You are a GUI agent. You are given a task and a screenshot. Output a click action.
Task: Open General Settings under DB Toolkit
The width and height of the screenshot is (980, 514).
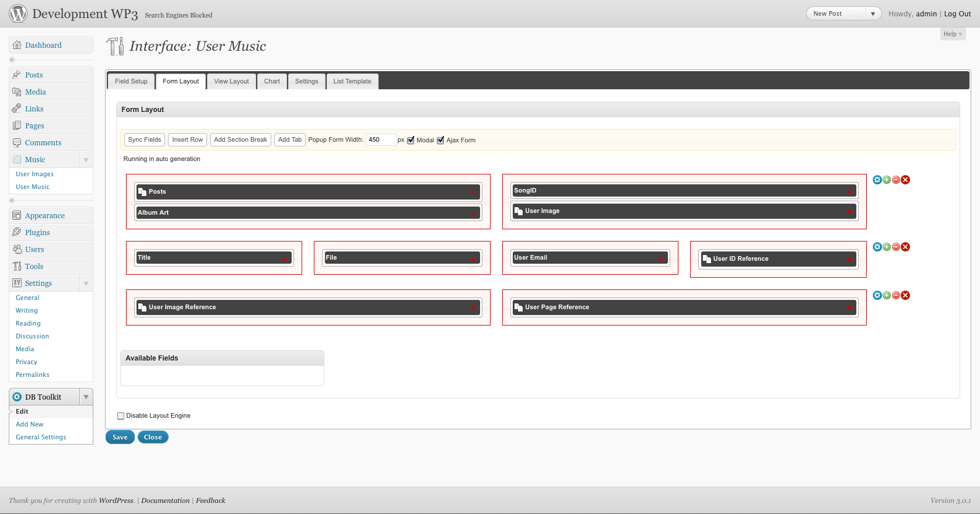click(41, 437)
